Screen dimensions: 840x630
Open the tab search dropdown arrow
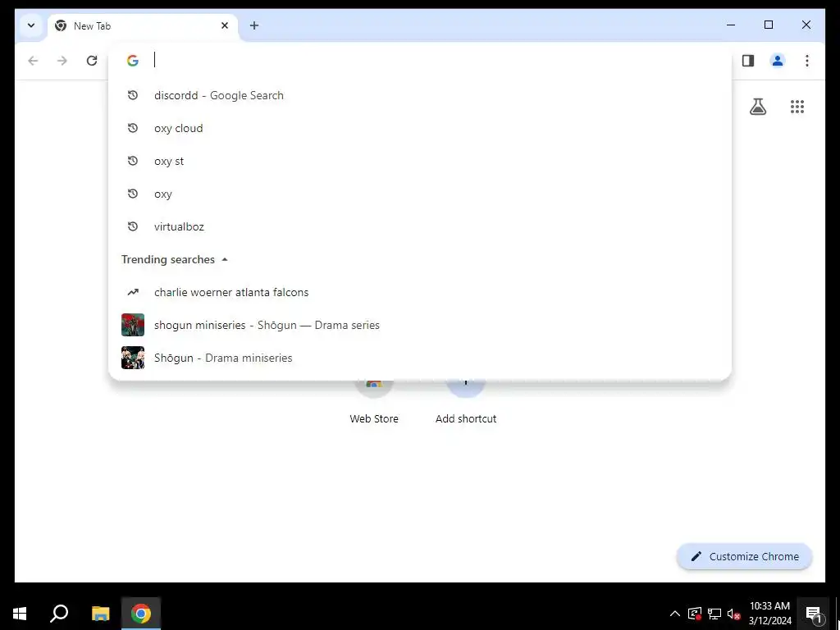click(31, 25)
